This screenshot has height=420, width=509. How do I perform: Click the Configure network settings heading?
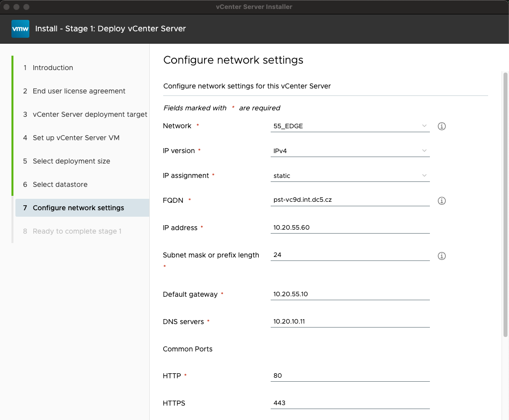233,60
